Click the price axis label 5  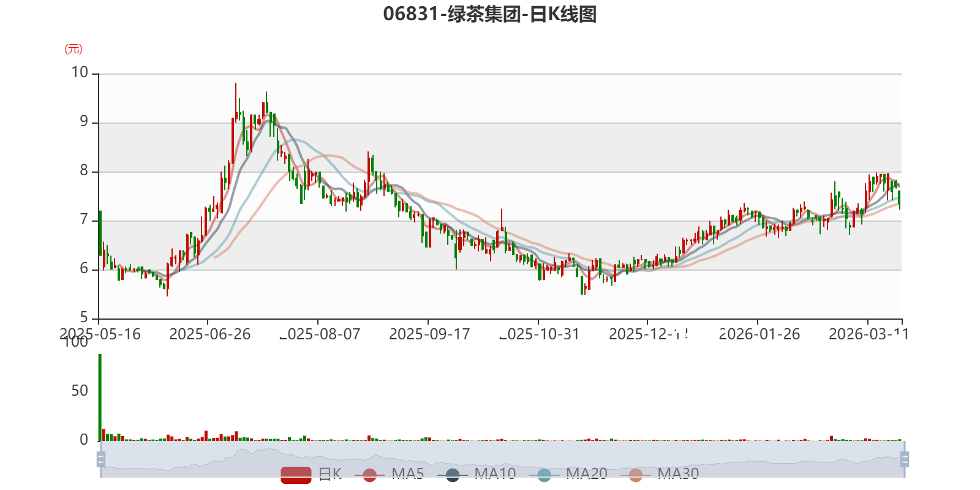tap(84, 317)
